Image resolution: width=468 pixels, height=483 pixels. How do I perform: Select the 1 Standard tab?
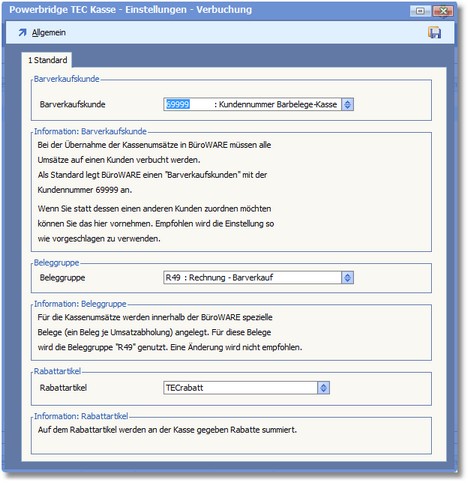[x=48, y=60]
